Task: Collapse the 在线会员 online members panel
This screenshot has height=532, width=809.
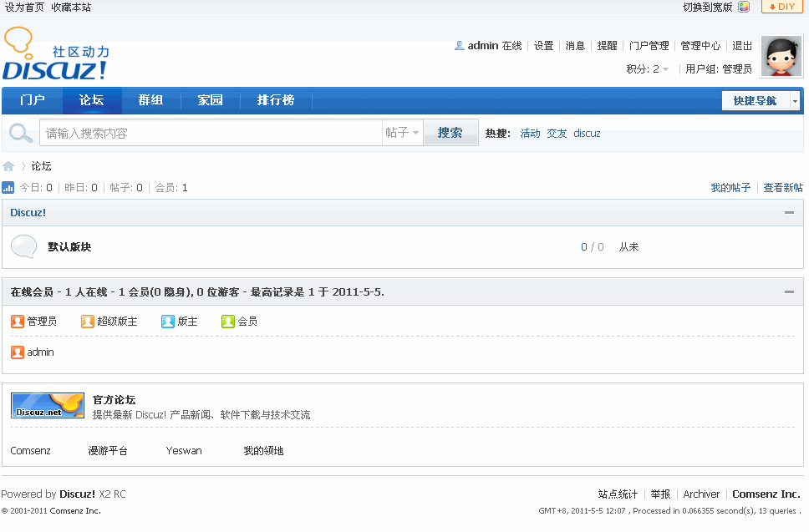Action: point(789,291)
